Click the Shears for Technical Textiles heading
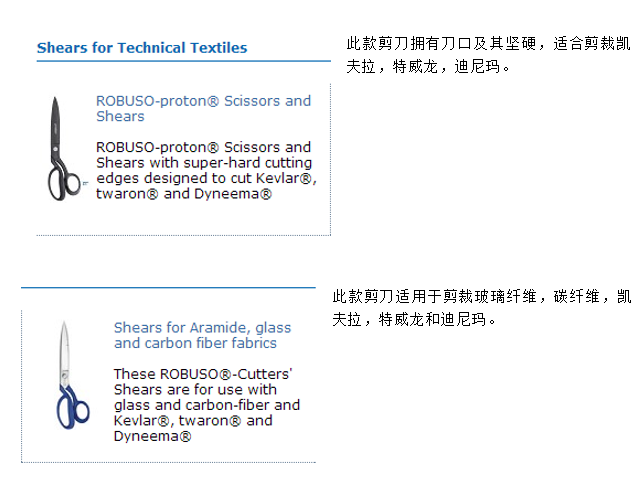Viewport: 642px width, 490px height. [142, 47]
